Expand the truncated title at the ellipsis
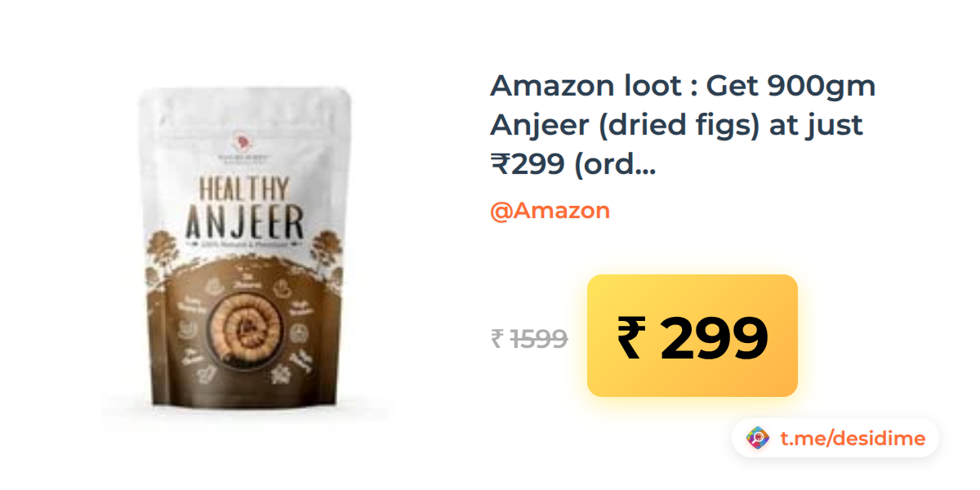Image resolution: width=980 pixels, height=490 pixels. 644,166
